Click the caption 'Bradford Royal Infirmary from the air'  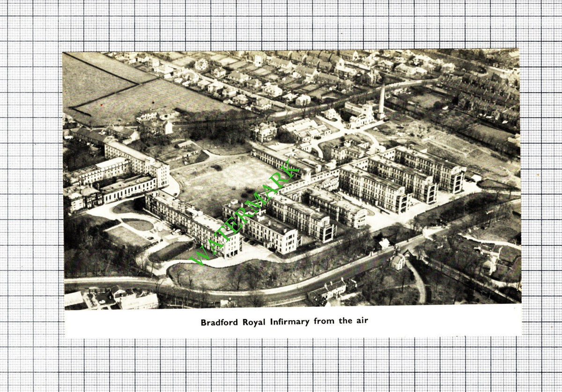coord(284,321)
